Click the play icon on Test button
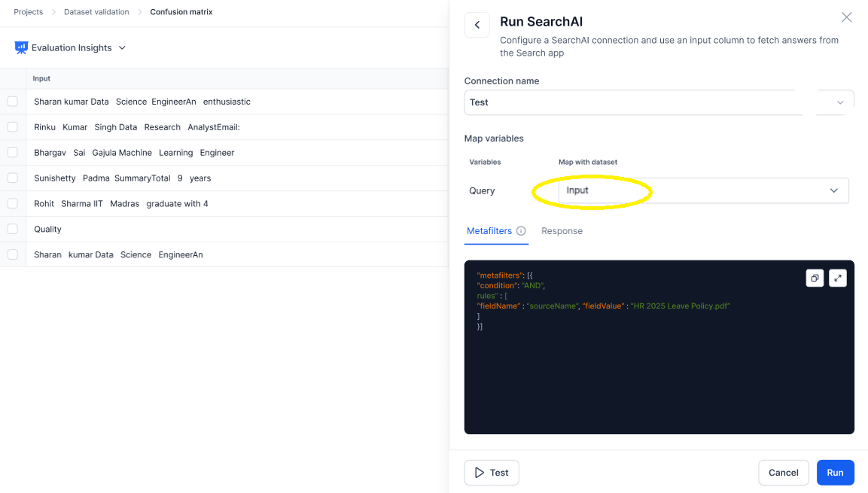 480,473
